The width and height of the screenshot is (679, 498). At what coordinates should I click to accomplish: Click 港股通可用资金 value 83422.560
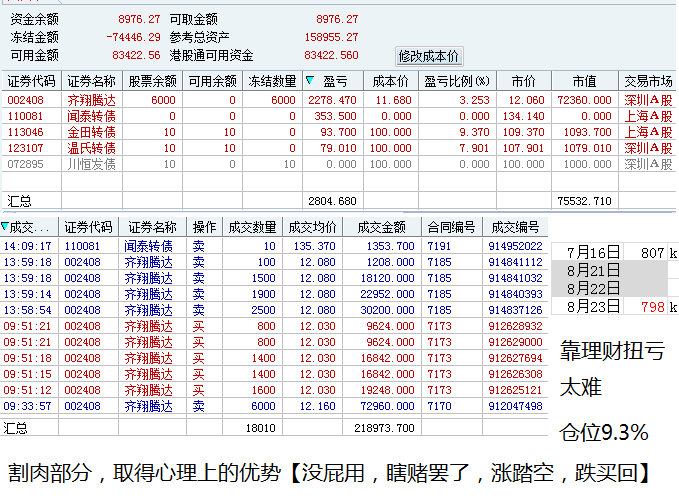click(331, 55)
